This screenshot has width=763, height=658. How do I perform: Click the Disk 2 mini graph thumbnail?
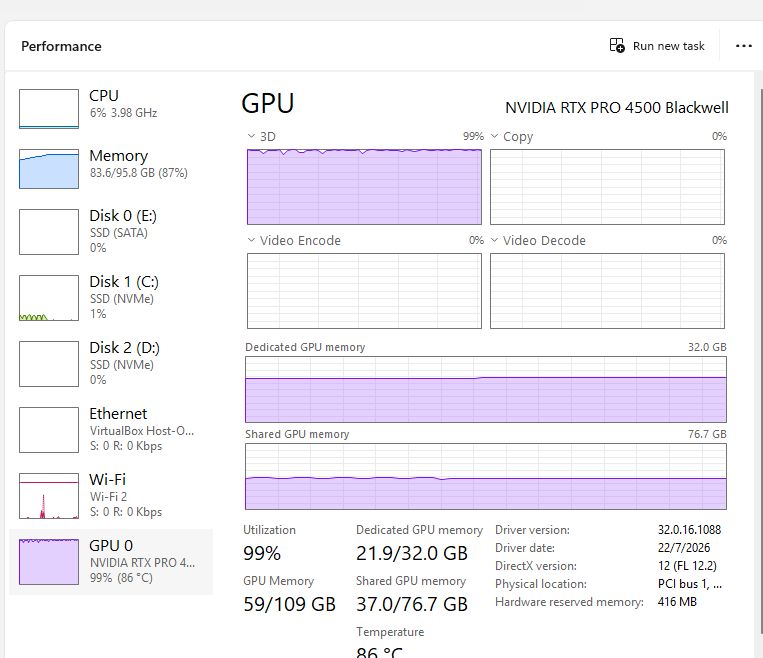tap(49, 364)
